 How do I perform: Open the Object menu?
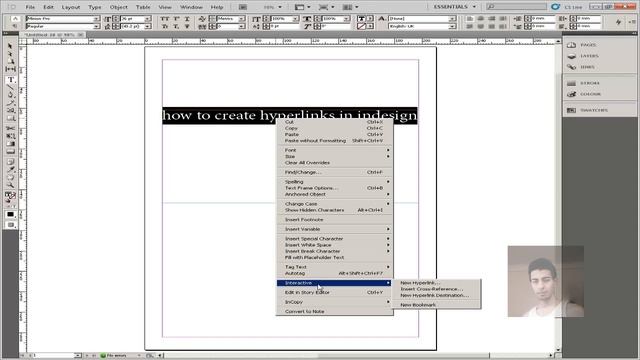click(118, 7)
